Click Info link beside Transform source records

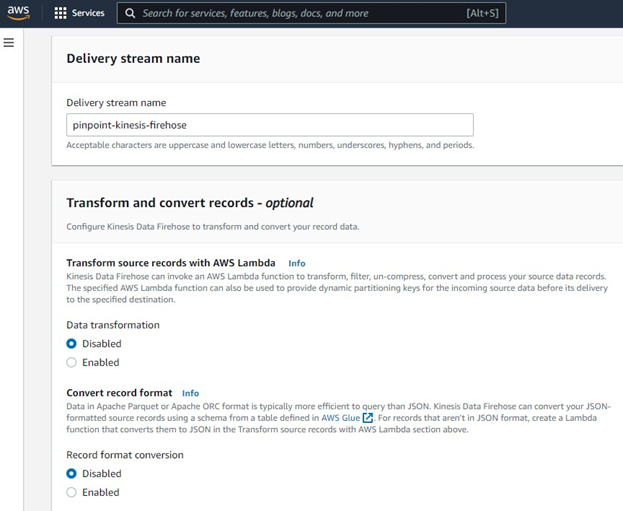(296, 263)
